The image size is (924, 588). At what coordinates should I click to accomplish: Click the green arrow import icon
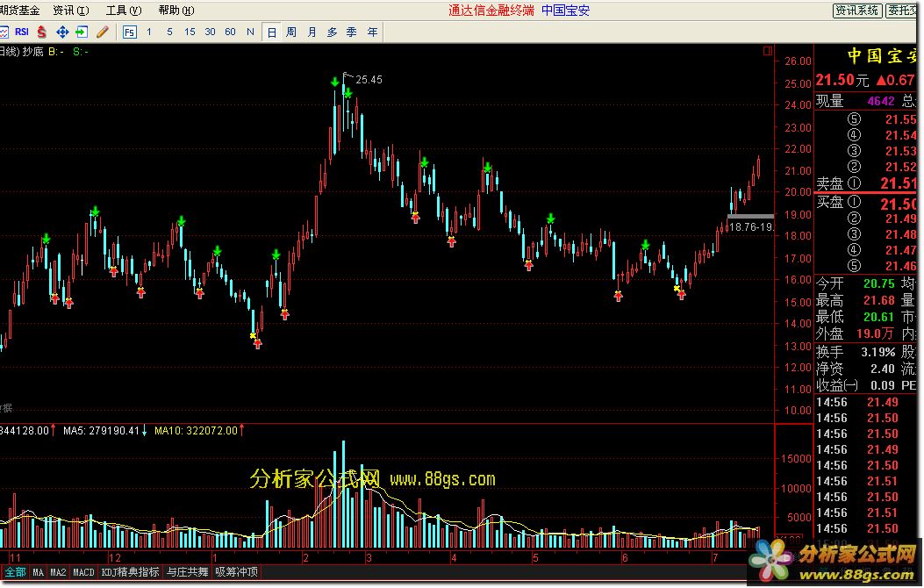(x=82, y=32)
